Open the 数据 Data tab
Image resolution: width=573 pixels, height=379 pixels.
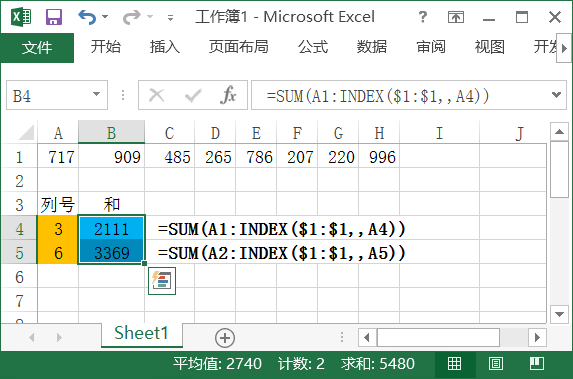pyautogui.click(x=372, y=47)
